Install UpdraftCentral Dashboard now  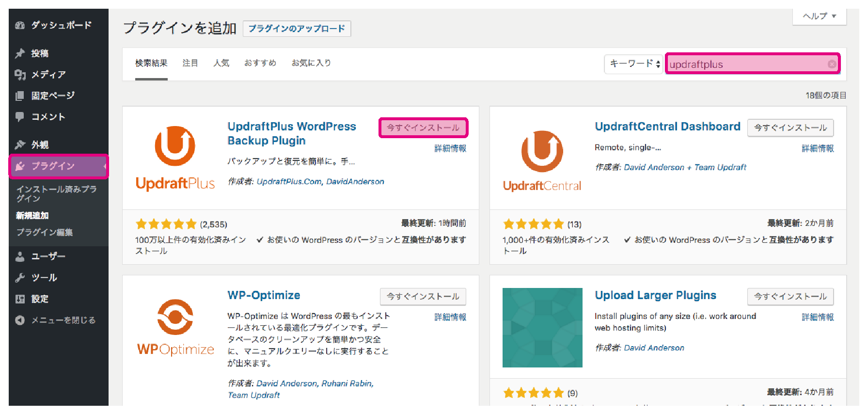tap(790, 128)
